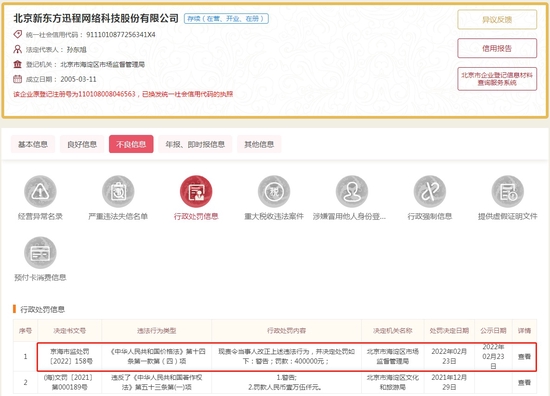This screenshot has height=396, width=550.
Task: Open the 提供虚假证明文件 icon
Action: coord(508,192)
